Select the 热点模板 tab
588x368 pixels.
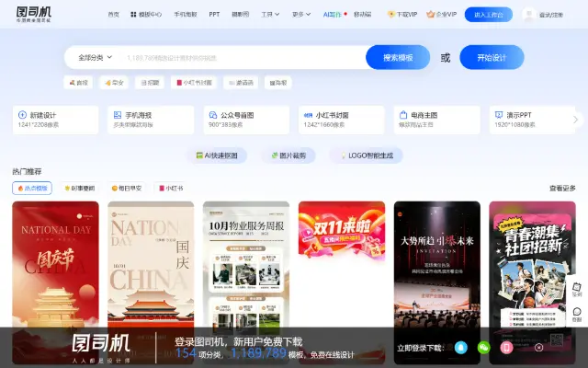[32, 188]
